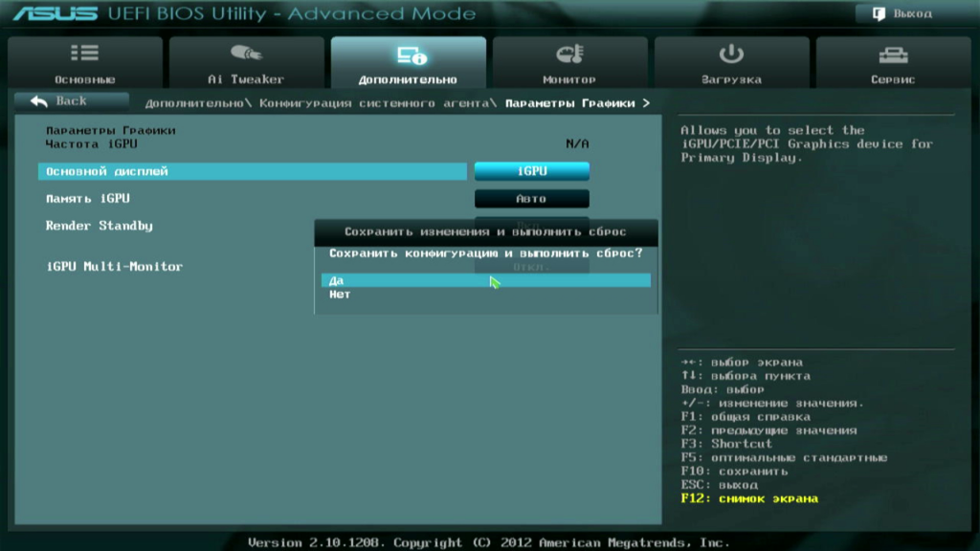This screenshot has width=980, height=551.
Task: Click the F5: оптимальные стандартные hint
Action: [x=784, y=458]
